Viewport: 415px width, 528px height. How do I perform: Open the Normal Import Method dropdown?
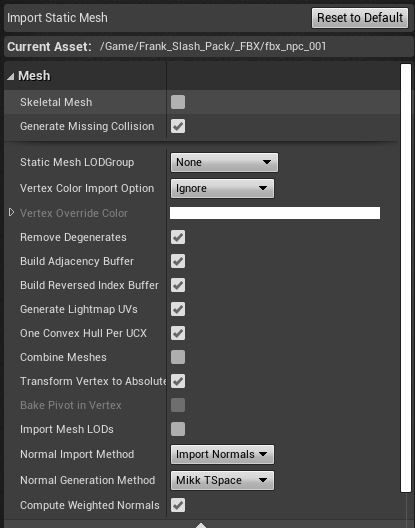(x=222, y=454)
